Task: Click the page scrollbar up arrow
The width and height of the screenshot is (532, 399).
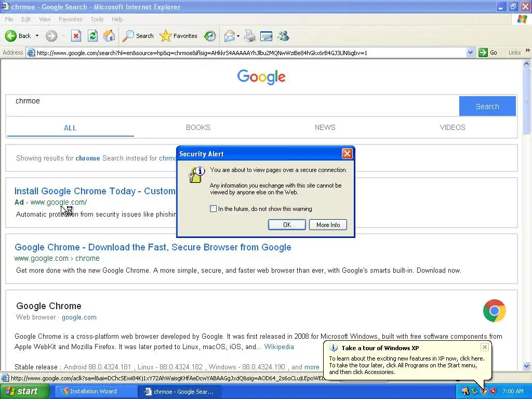Action: point(527,63)
